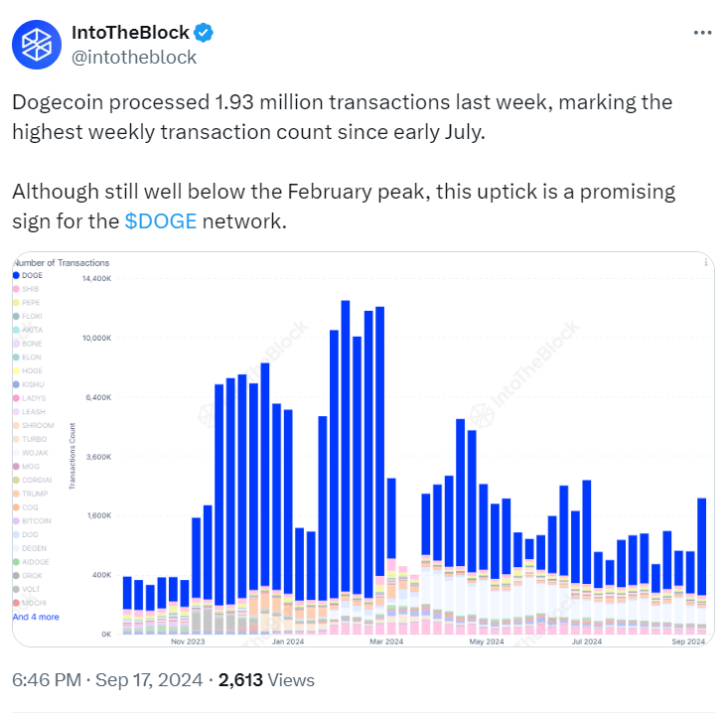The width and height of the screenshot is (728, 716).
Task: Click the chart's small corner options icon
Action: (704, 264)
